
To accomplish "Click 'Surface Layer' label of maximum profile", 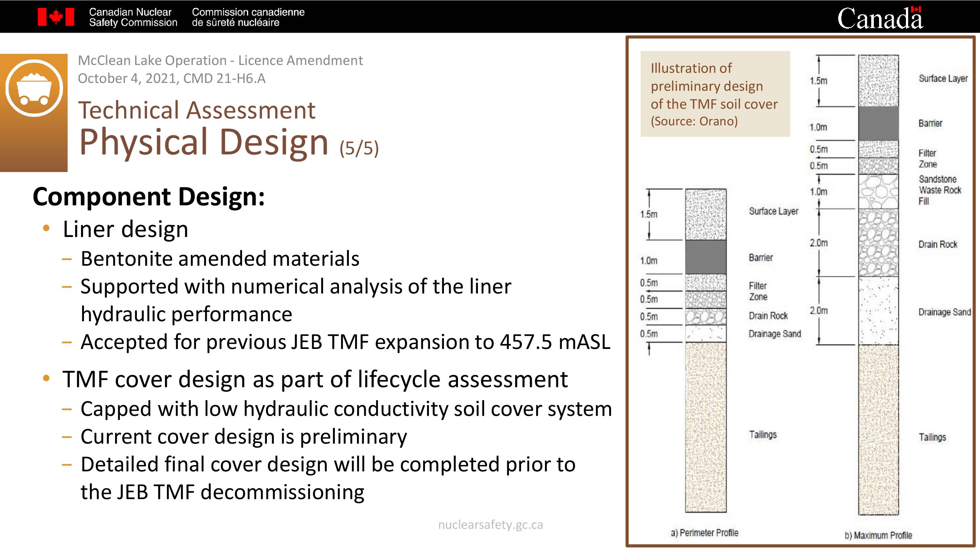I will (x=943, y=78).
